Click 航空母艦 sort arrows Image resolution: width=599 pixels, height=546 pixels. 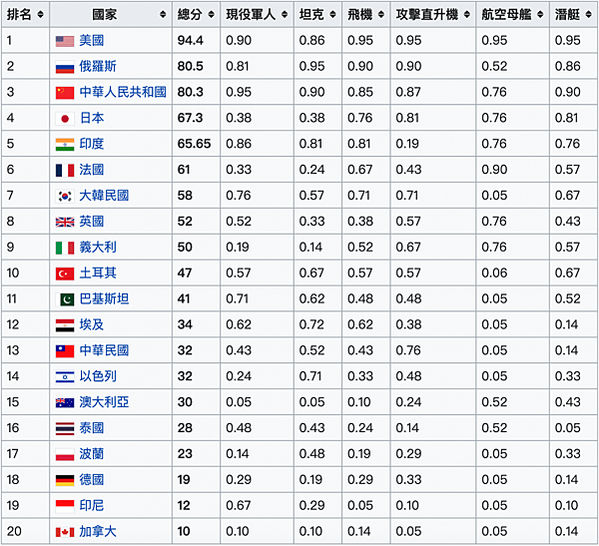[x=540, y=15]
